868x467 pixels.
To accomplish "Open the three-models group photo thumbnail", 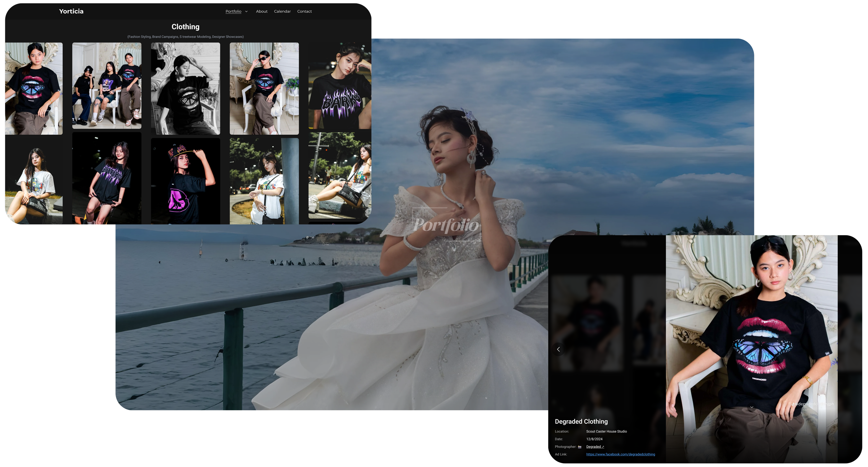I will (x=107, y=86).
